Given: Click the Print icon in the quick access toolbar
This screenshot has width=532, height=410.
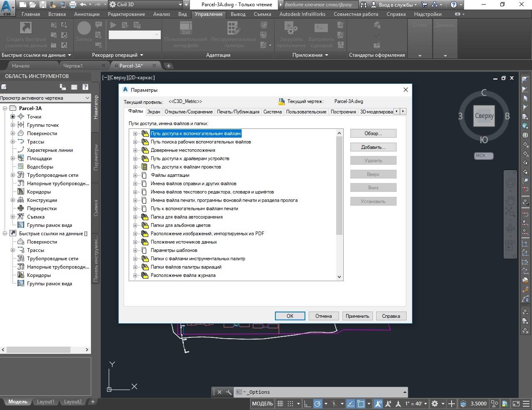Looking at the screenshot, I should [x=73, y=5].
